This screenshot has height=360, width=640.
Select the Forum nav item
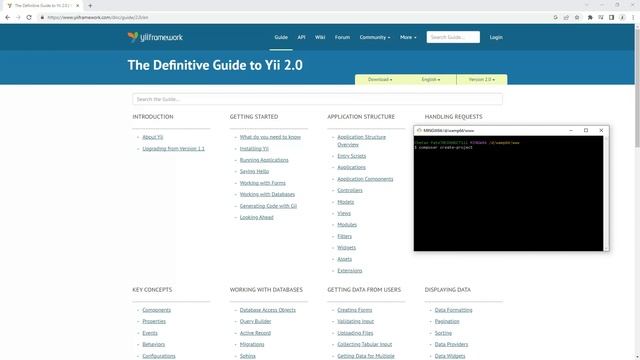342,37
